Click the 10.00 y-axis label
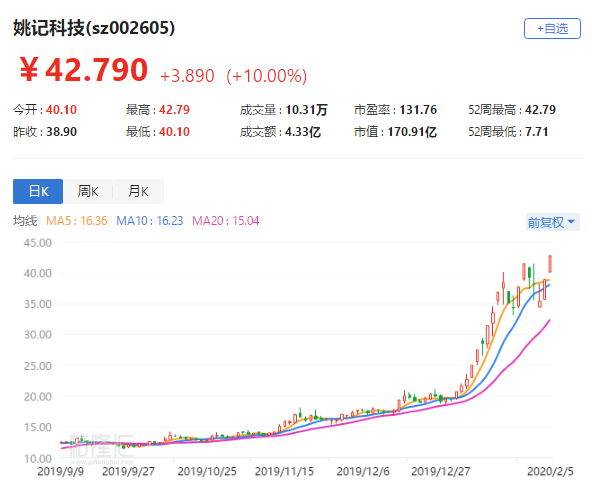 [38, 458]
